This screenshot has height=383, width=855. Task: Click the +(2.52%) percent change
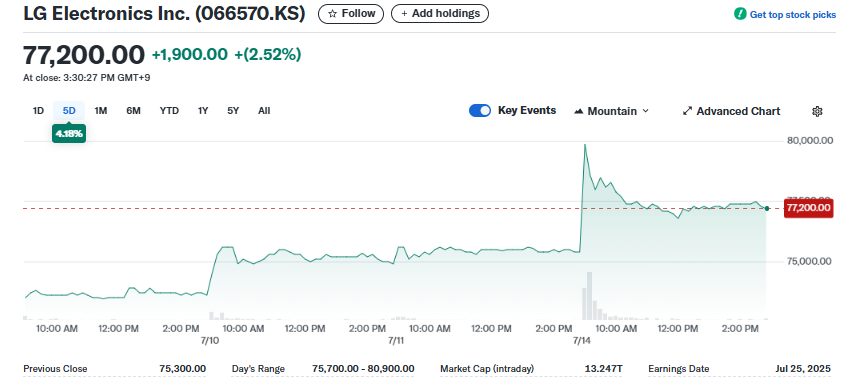coord(268,55)
